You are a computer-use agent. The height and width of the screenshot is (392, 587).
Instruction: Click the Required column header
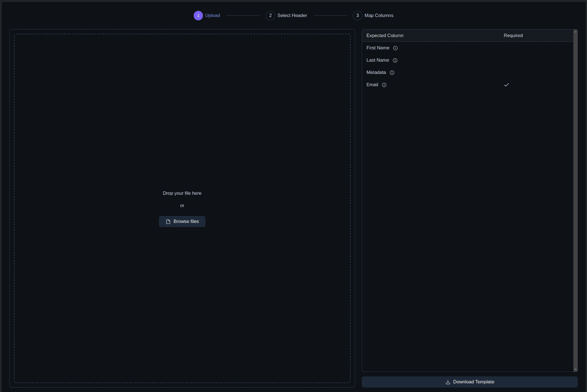pyautogui.click(x=513, y=36)
